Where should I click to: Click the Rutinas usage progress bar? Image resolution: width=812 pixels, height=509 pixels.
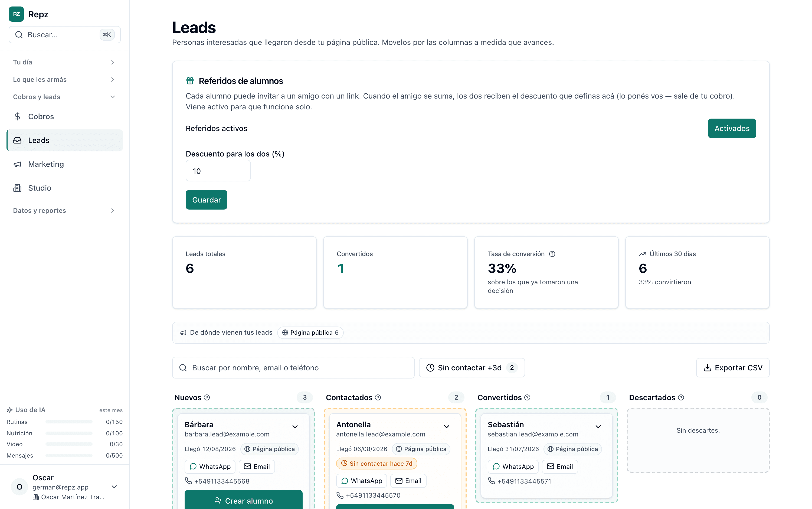pyautogui.click(x=69, y=422)
